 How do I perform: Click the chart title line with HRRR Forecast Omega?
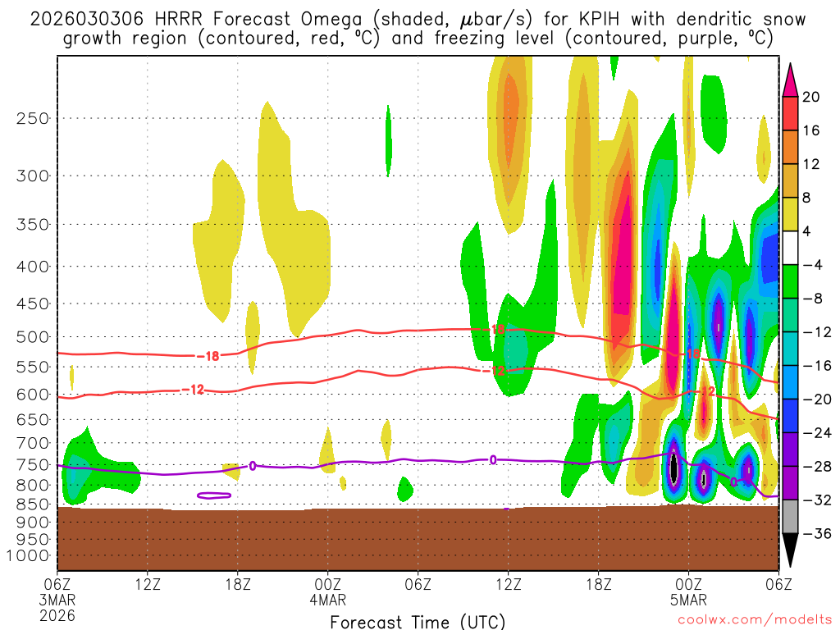(x=418, y=20)
